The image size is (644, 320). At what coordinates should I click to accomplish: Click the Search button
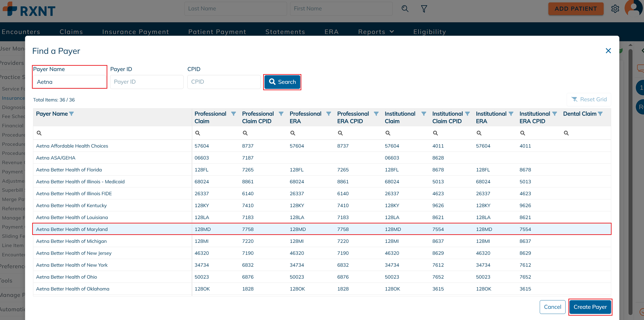pyautogui.click(x=282, y=82)
